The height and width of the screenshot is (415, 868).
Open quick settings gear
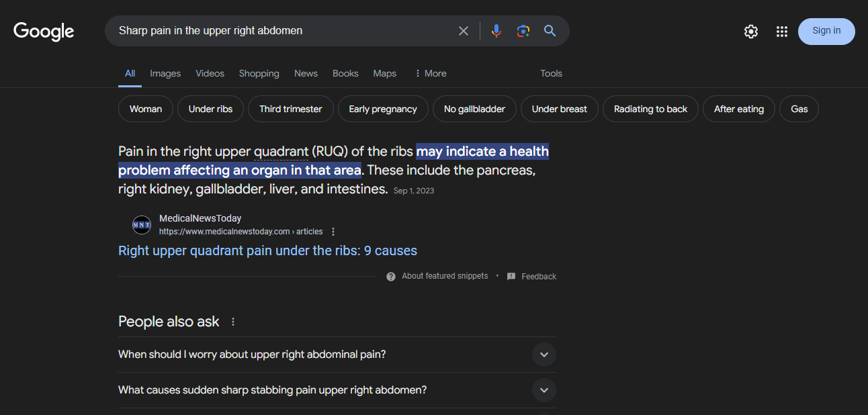click(750, 31)
